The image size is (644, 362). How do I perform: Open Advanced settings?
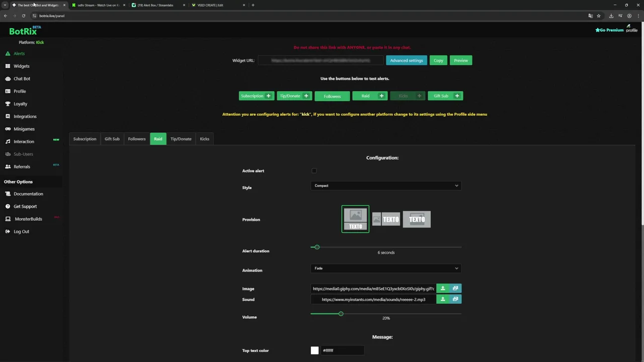[x=407, y=60]
